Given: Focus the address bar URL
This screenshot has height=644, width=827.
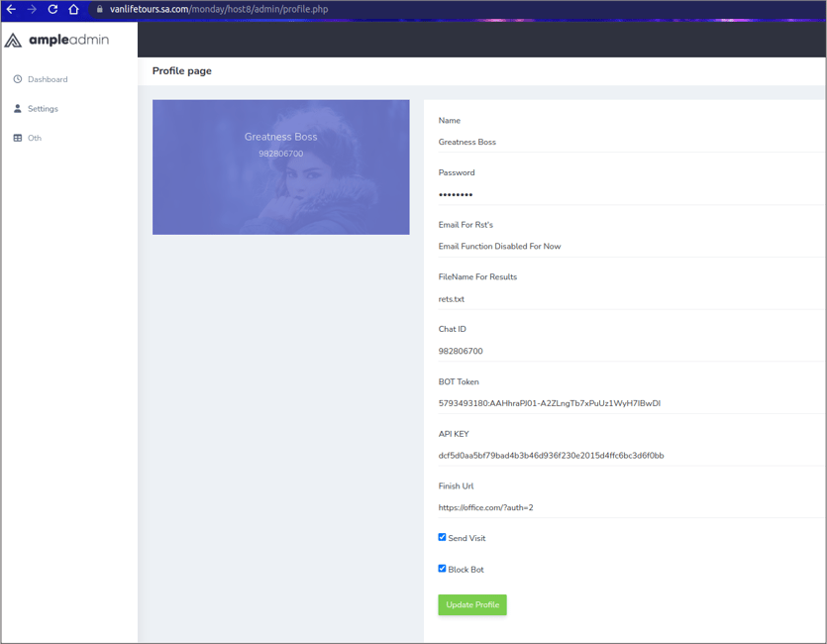Looking at the screenshot, I should pos(219,9).
